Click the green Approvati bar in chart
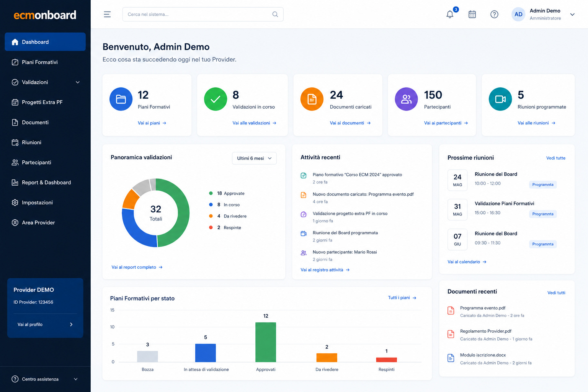This screenshot has width=588, height=392. (x=266, y=342)
